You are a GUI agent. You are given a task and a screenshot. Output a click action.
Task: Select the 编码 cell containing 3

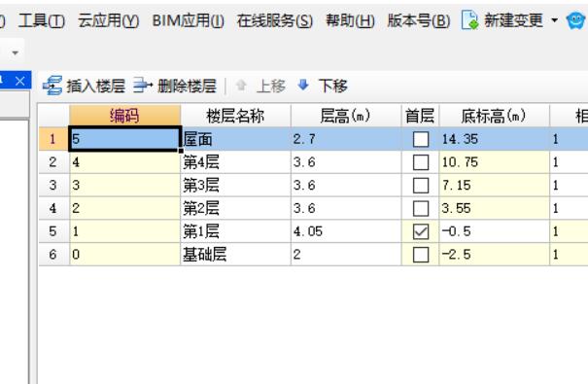click(124, 186)
